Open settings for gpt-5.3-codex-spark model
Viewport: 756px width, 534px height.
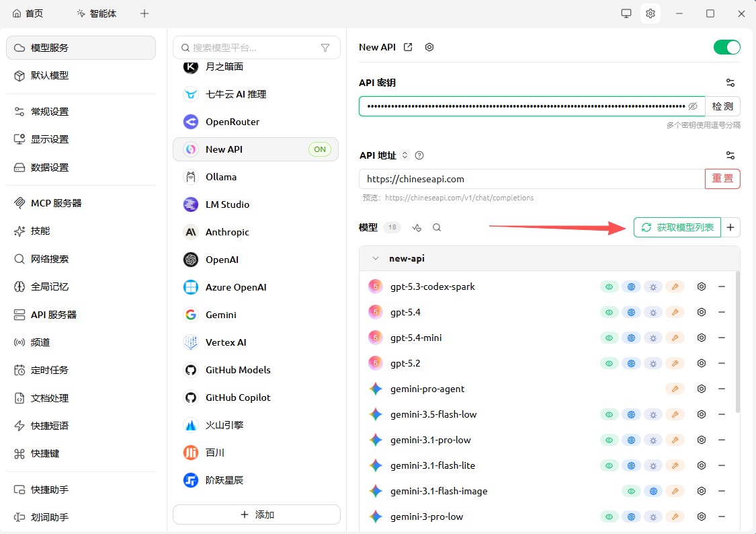point(702,287)
